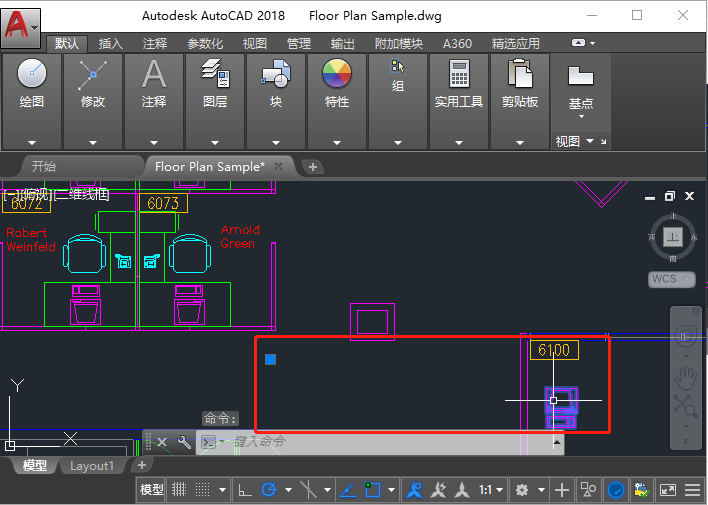The height and width of the screenshot is (505, 708).
Task: Click the blue grip square in drawing
Action: pyautogui.click(x=270, y=360)
